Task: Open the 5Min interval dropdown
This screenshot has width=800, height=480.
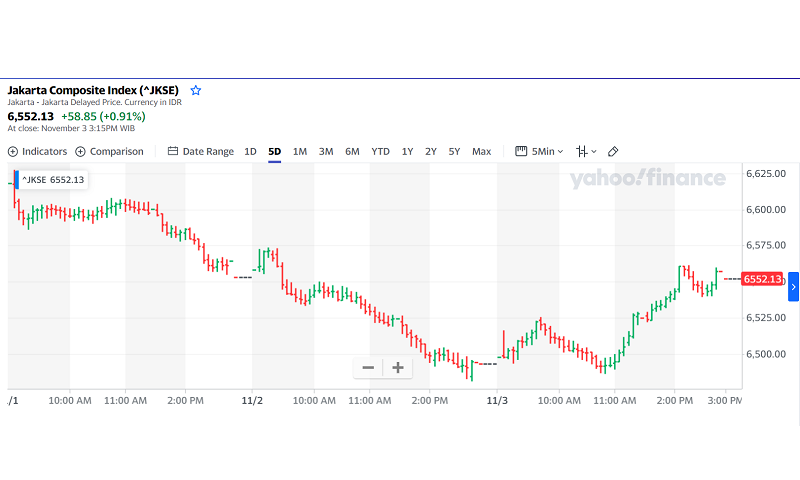Action: (539, 151)
